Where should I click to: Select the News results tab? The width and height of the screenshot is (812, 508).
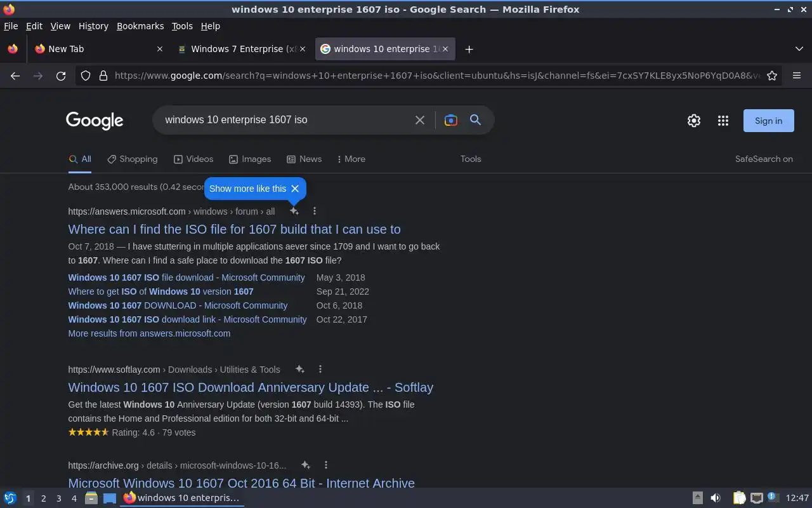(304, 159)
